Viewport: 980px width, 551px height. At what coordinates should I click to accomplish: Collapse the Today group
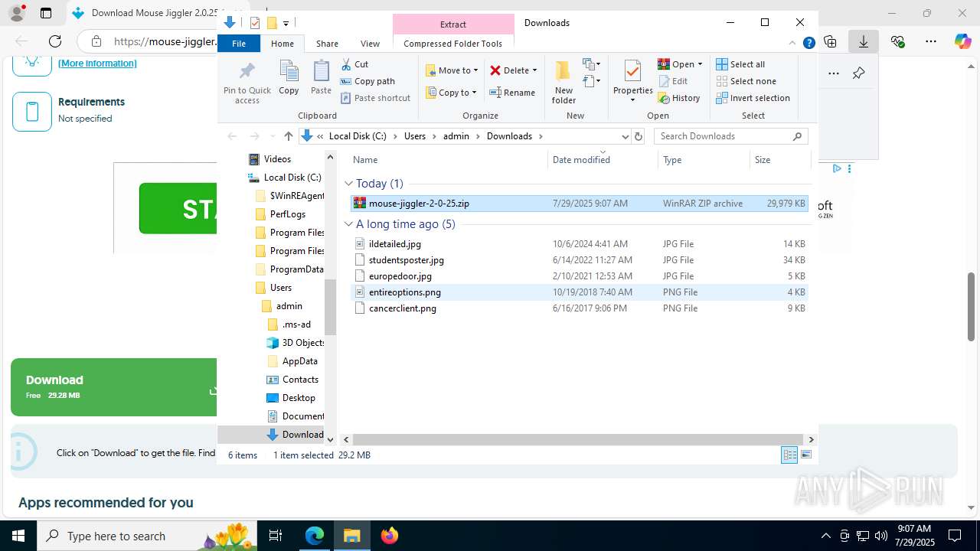coord(348,184)
